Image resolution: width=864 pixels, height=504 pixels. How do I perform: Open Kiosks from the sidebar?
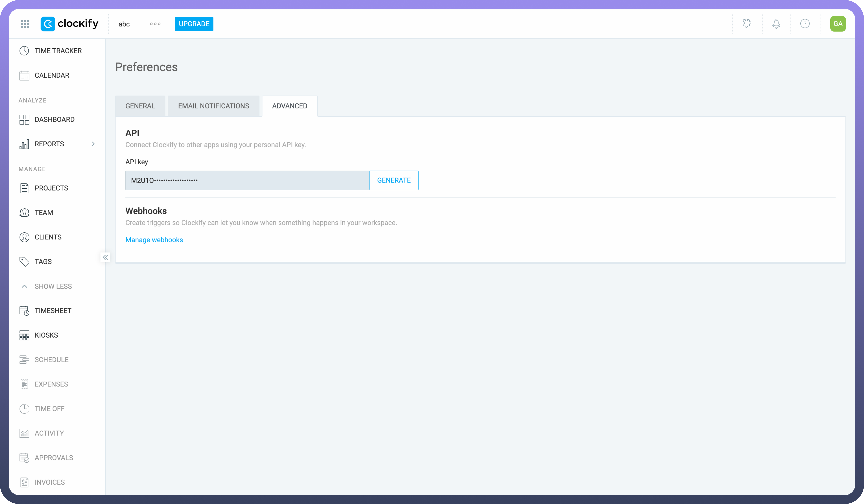(46, 335)
